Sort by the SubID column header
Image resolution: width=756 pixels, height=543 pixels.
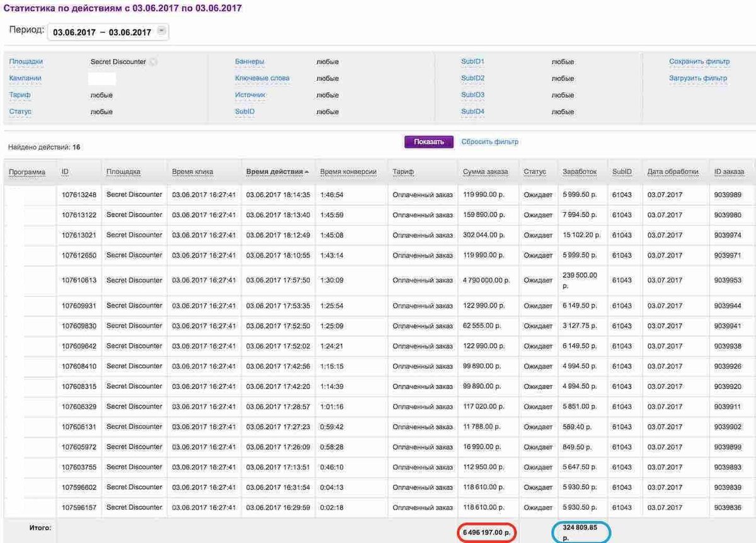[622, 172]
